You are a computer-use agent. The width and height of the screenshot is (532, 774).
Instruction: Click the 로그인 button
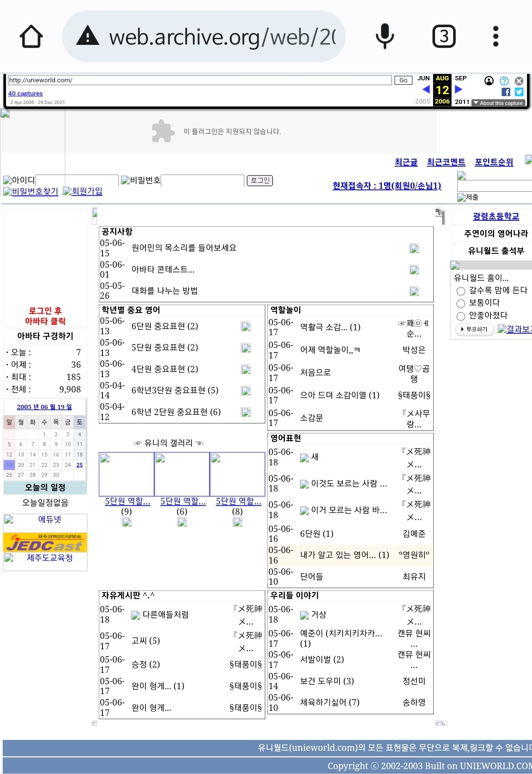pyautogui.click(x=260, y=180)
